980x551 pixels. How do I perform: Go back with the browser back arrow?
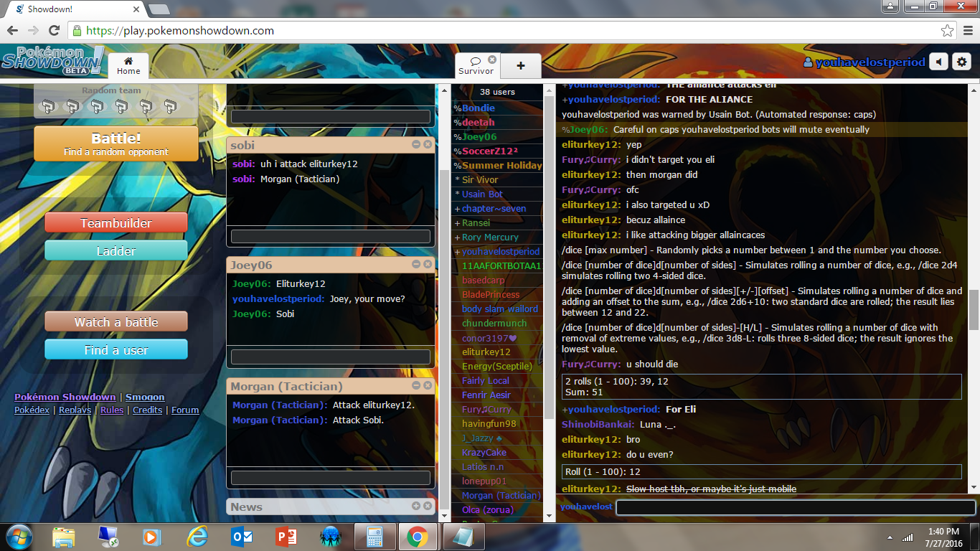[12, 31]
